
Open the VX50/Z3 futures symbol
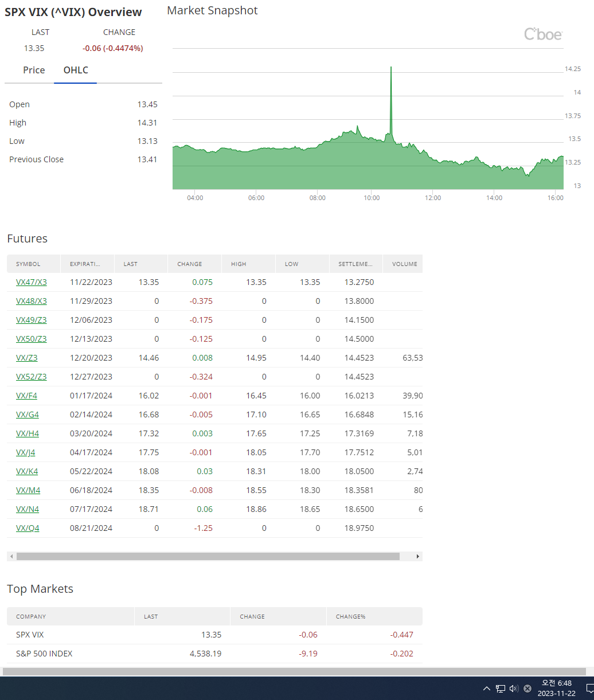coord(32,339)
